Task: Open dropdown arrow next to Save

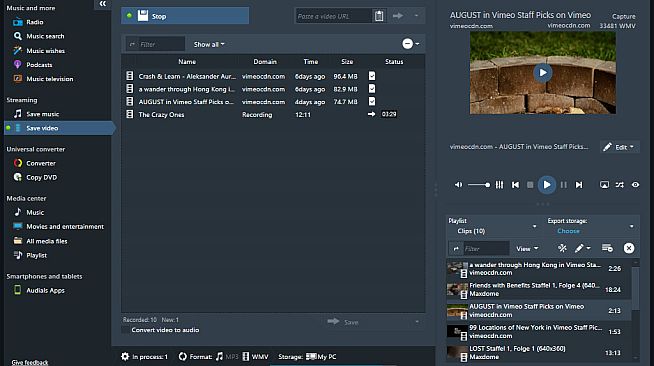Action: [416, 322]
